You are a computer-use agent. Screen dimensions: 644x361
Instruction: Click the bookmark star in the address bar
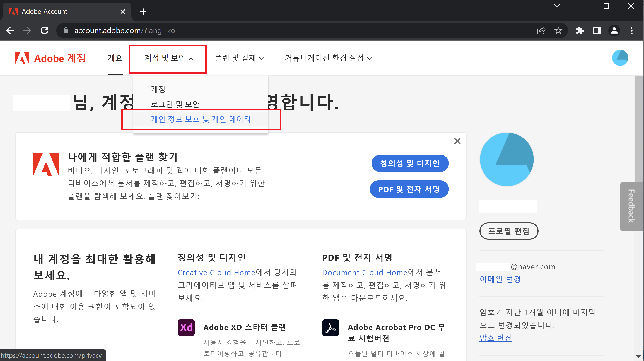(558, 30)
